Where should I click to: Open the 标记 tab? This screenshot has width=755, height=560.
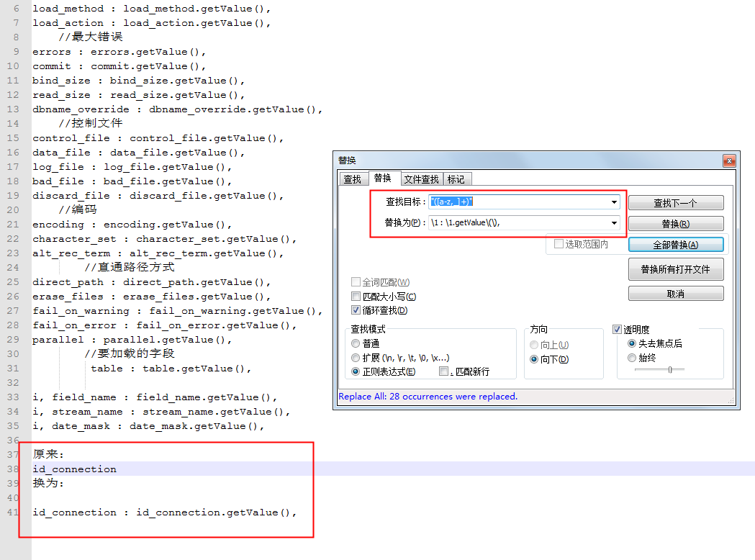(x=456, y=179)
